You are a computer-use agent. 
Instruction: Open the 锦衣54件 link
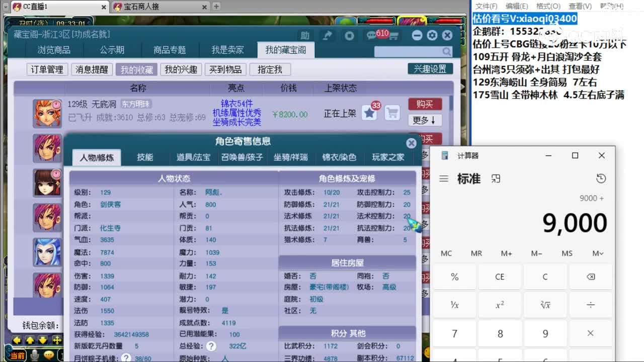(x=236, y=103)
